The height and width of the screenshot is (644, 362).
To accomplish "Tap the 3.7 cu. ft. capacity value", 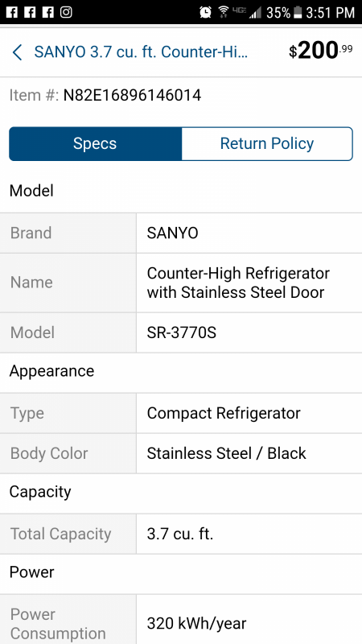I will (180, 534).
